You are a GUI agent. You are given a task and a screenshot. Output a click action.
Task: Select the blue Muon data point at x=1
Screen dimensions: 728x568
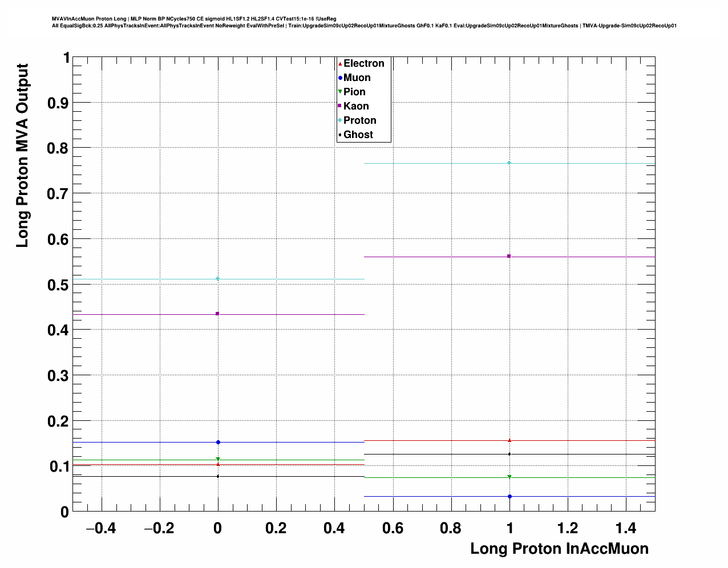coord(509,496)
